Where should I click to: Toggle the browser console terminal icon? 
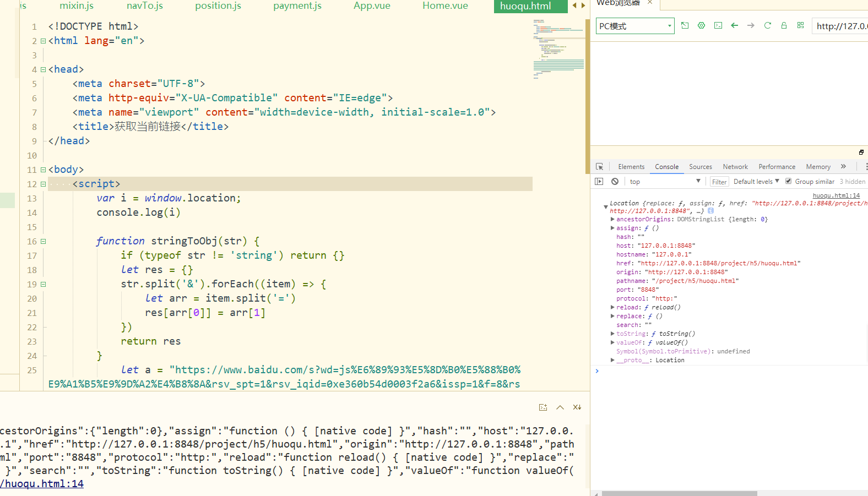[718, 25]
